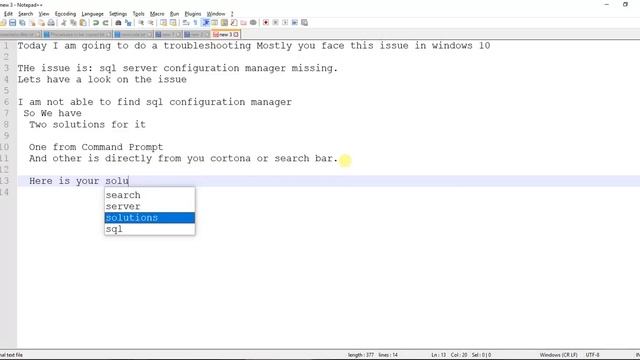
Task: Click the Close All toolbar icon
Action: (x=42, y=22)
